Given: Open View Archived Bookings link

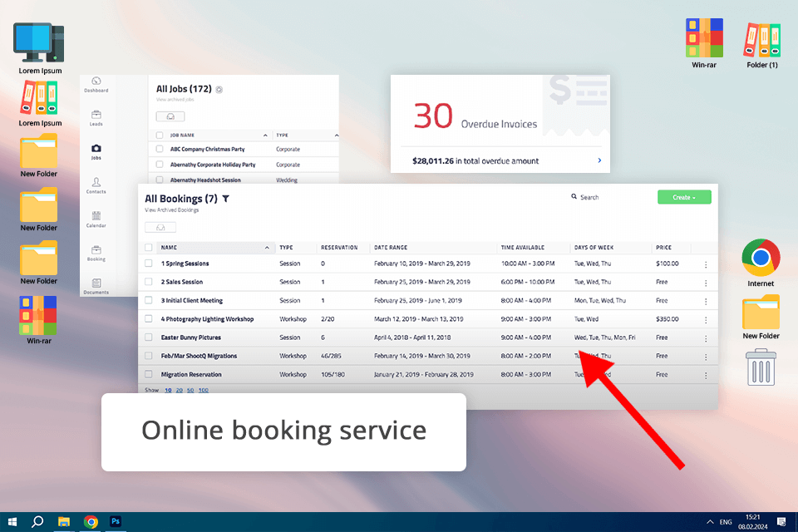Looking at the screenshot, I should (172, 210).
